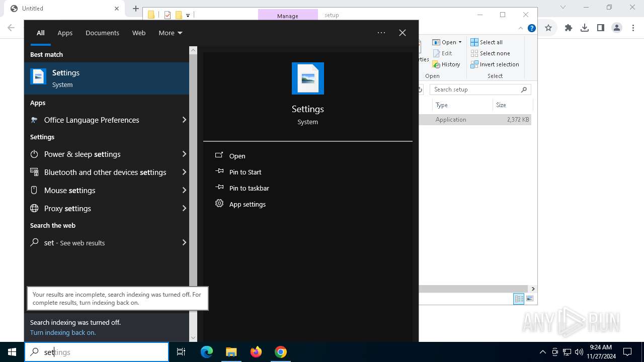Open network status in system tray
The width and height of the screenshot is (644, 362).
pos(567,352)
